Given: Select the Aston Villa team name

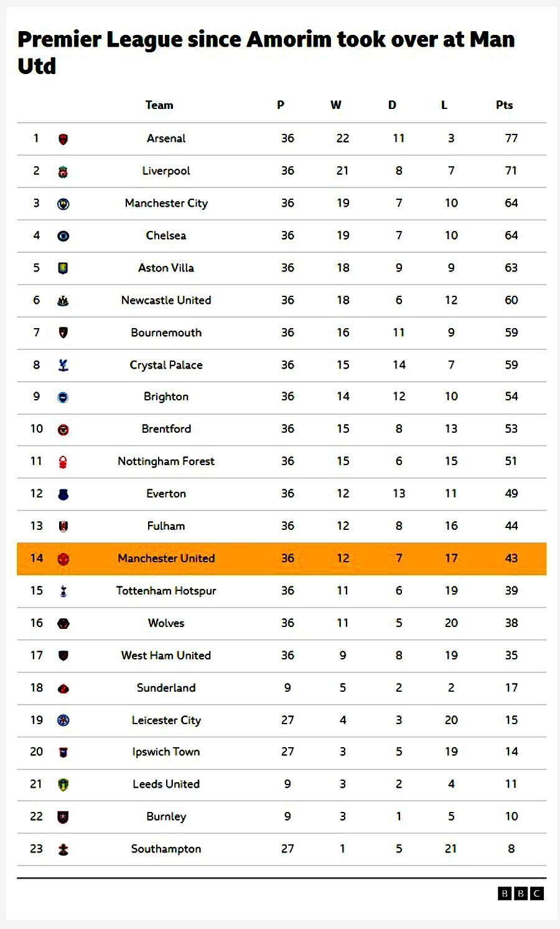Looking at the screenshot, I should coord(166,268).
